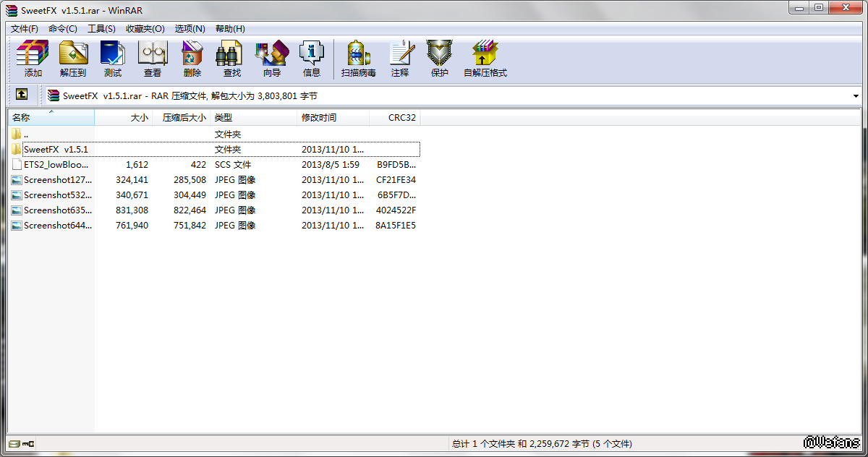Open the Favorites (收藏夹) menu
Viewport: 868px width, 457px height.
point(145,29)
